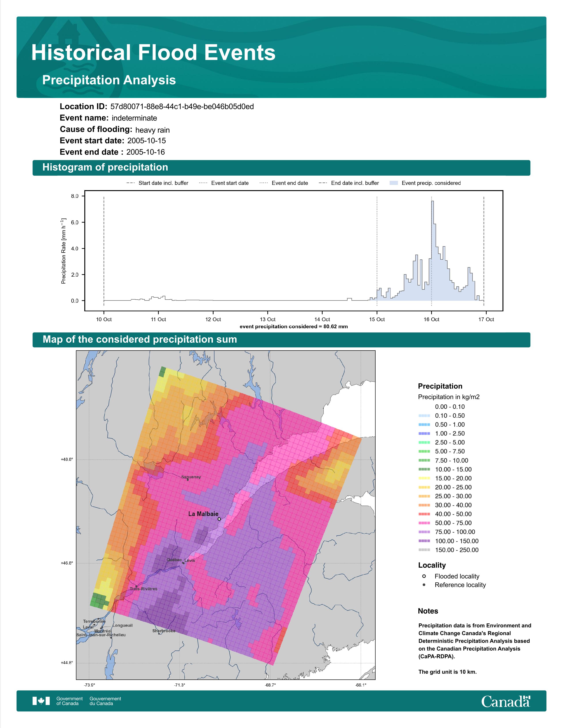Screen dimensions: 563x728
Task: Click the 'Notes' heading
Action: point(428,611)
